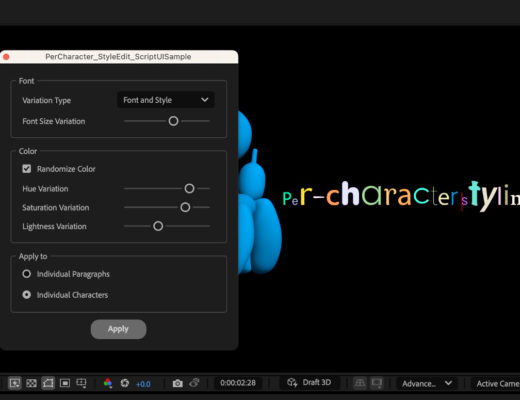520x400 pixels.
Task: Click the reset exposure aperture icon
Action: (125, 383)
